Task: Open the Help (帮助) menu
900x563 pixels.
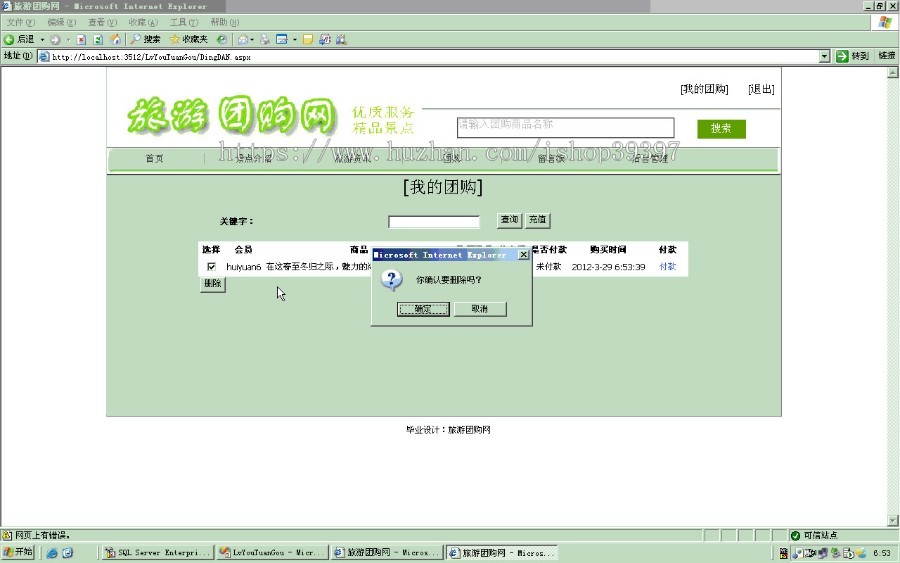Action: (224, 22)
